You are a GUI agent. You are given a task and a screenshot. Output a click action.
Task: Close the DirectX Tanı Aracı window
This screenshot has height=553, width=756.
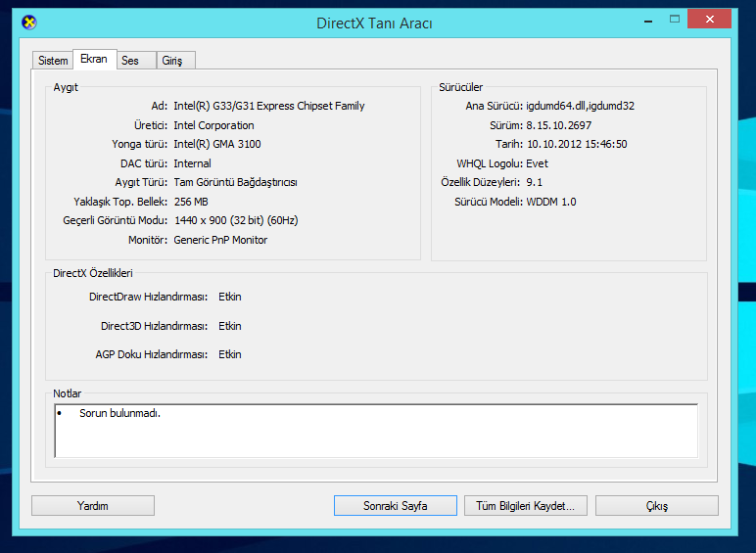[x=709, y=20]
